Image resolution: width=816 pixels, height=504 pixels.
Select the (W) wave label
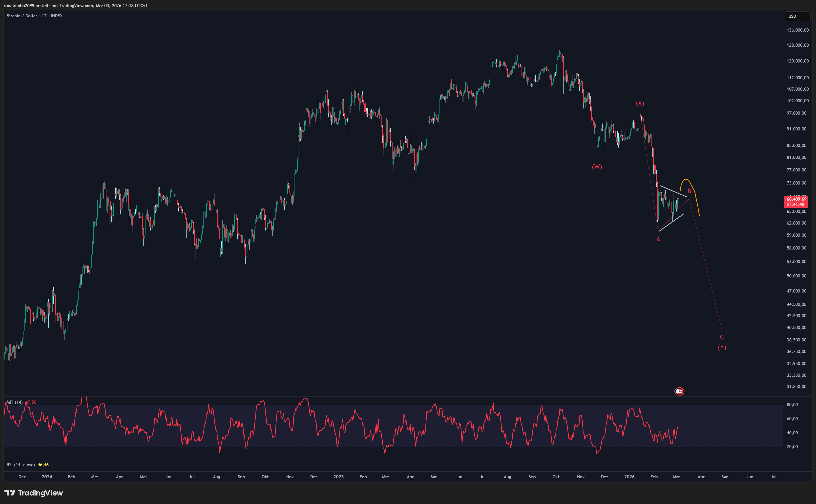click(597, 167)
